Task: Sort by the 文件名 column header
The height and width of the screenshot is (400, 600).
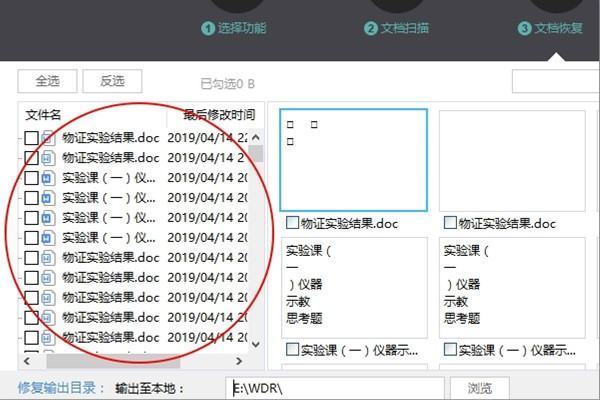Action: [43, 114]
